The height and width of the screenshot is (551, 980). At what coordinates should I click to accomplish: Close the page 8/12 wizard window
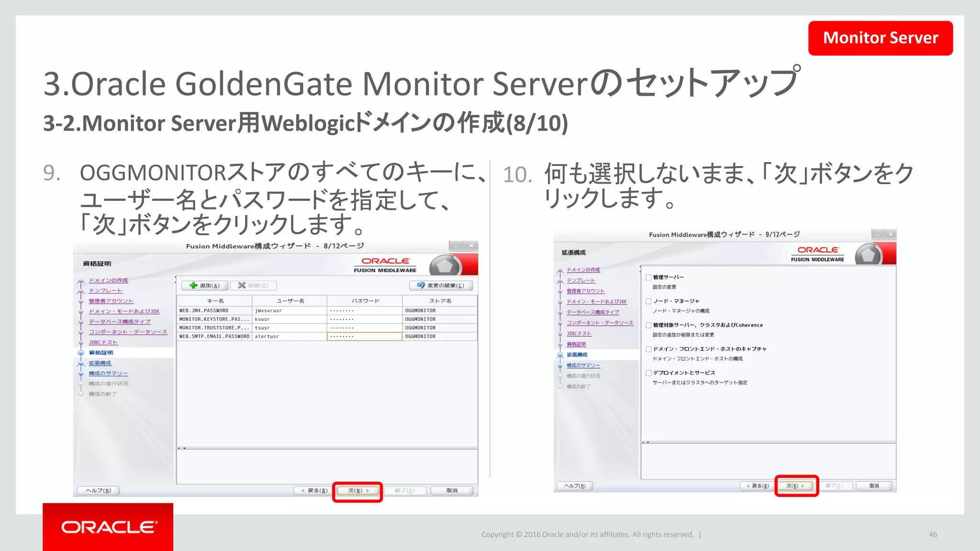tap(471, 246)
